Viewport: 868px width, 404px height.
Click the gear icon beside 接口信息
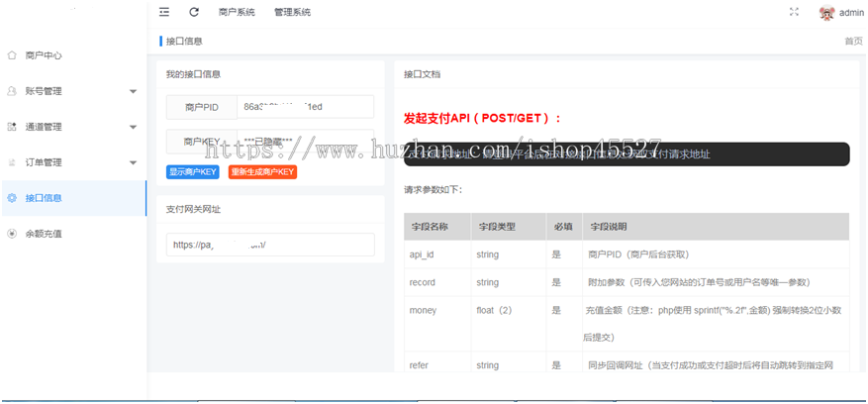(x=12, y=198)
